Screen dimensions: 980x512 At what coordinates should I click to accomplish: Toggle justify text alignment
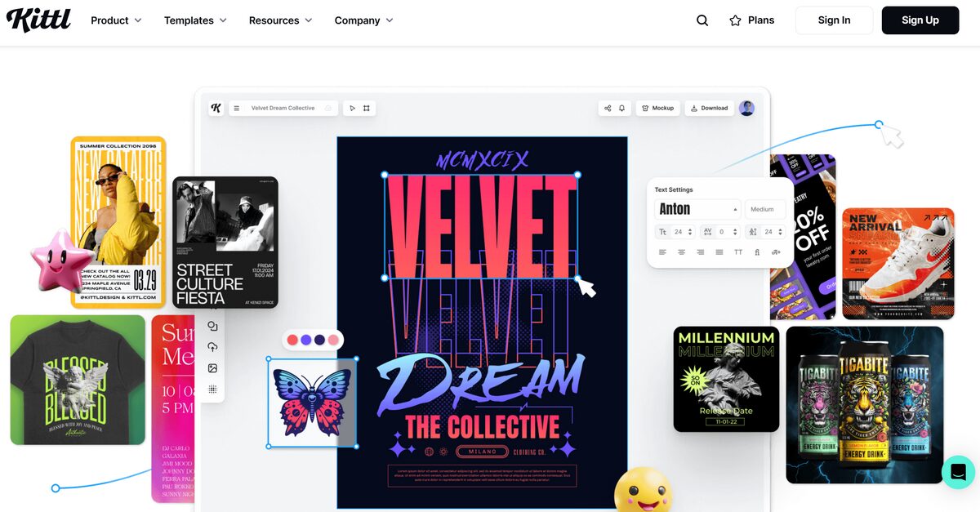click(x=719, y=252)
